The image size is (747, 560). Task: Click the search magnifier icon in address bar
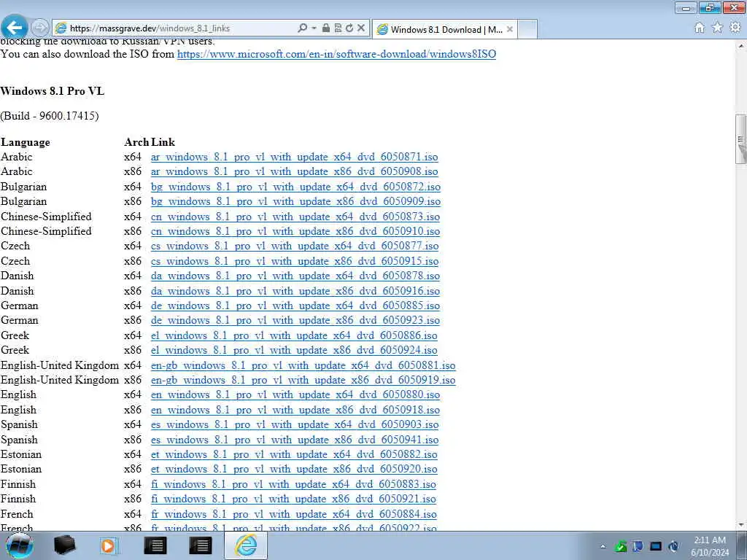pos(303,28)
